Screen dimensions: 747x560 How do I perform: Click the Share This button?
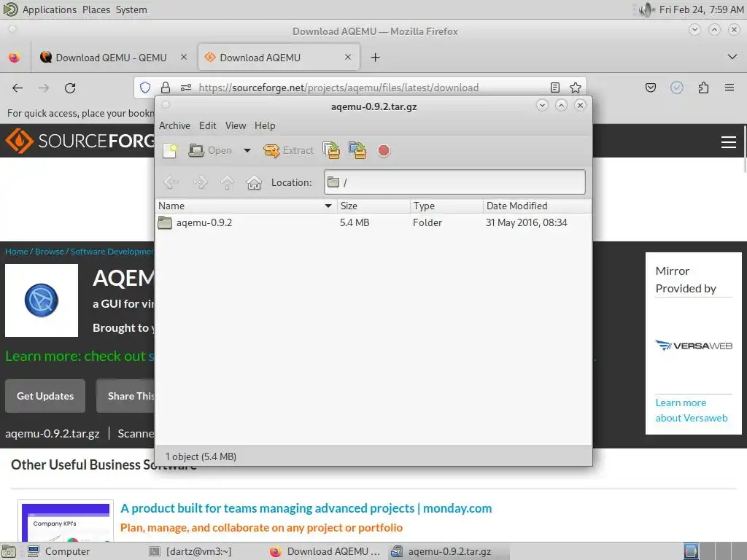pos(125,396)
